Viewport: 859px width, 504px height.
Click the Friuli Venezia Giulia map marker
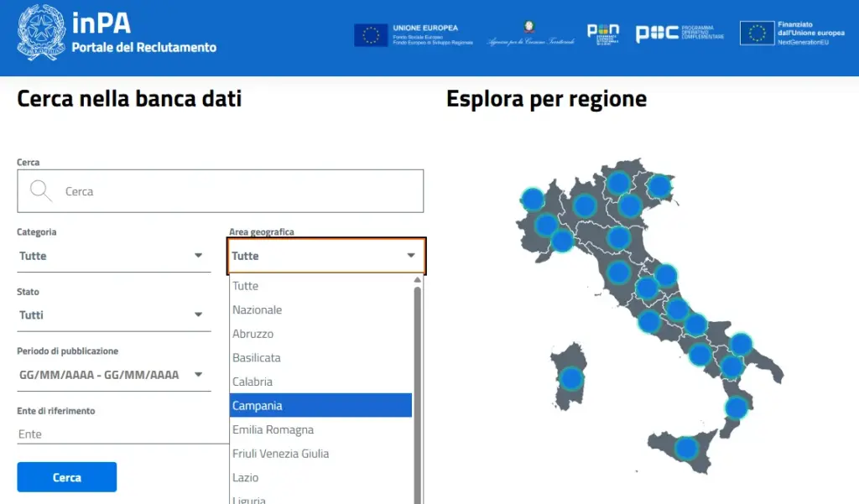coord(659,185)
